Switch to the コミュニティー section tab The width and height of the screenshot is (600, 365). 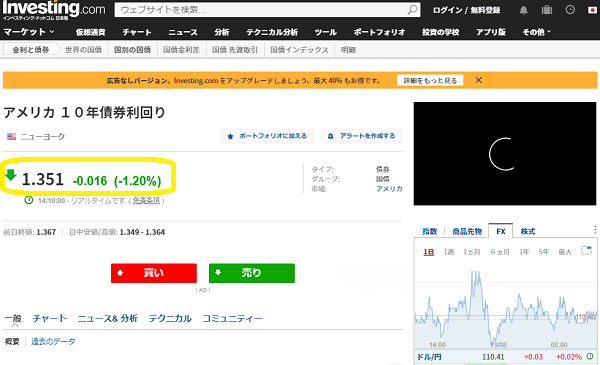click(232, 318)
